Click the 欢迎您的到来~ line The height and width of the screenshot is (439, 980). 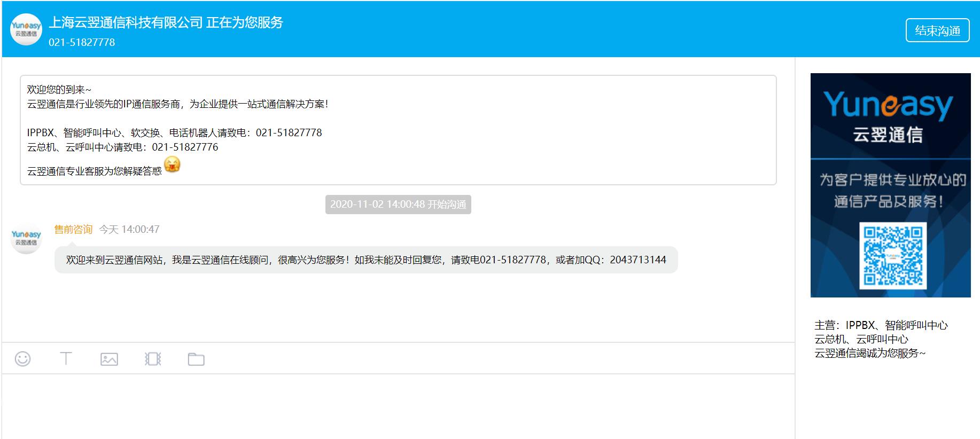tap(59, 90)
